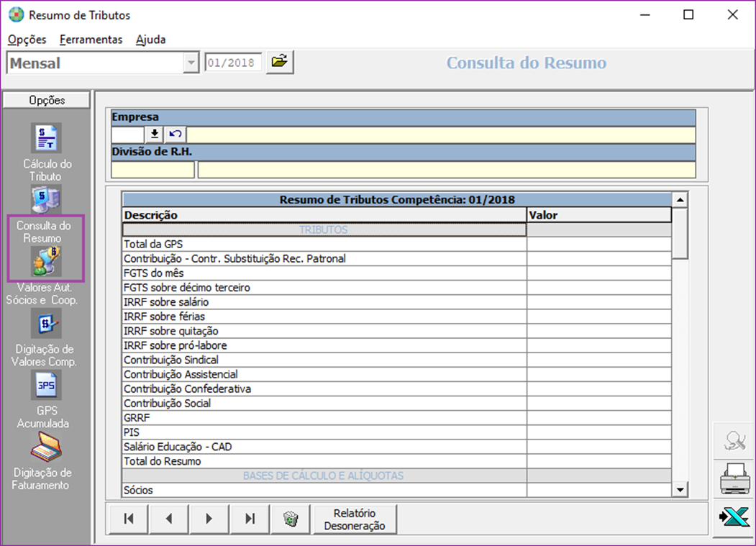Select the GRRF row
Image resolution: width=756 pixels, height=546 pixels.
(x=396, y=418)
